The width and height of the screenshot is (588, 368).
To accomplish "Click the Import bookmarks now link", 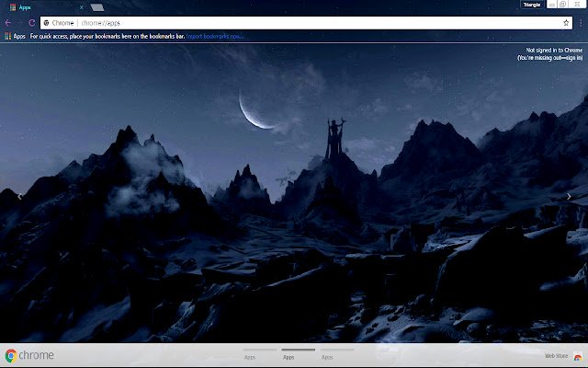I will pyautogui.click(x=215, y=37).
